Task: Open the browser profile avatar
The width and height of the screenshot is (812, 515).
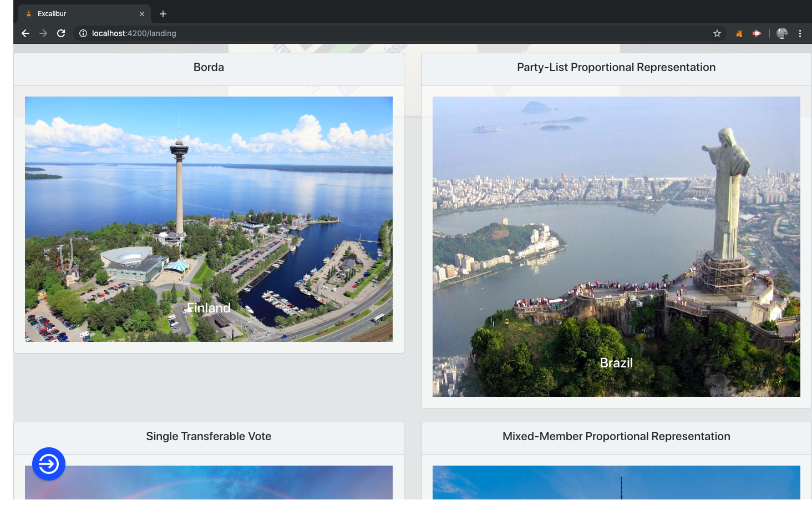Action: [782, 33]
